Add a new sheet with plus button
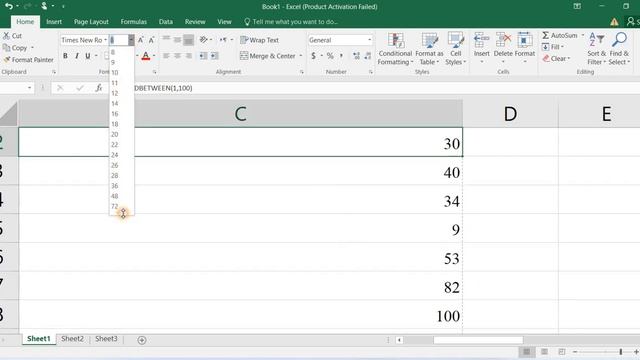Image resolution: width=640 pixels, height=360 pixels. click(142, 340)
